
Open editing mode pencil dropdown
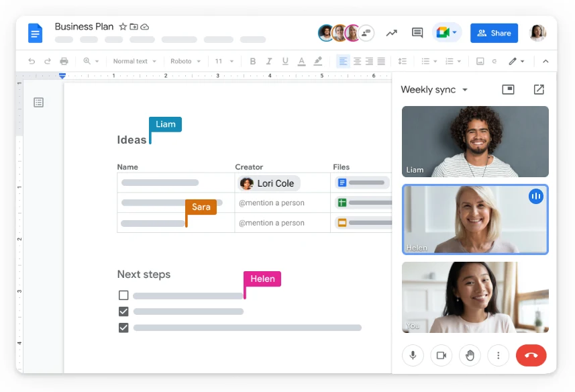pyautogui.click(x=517, y=61)
